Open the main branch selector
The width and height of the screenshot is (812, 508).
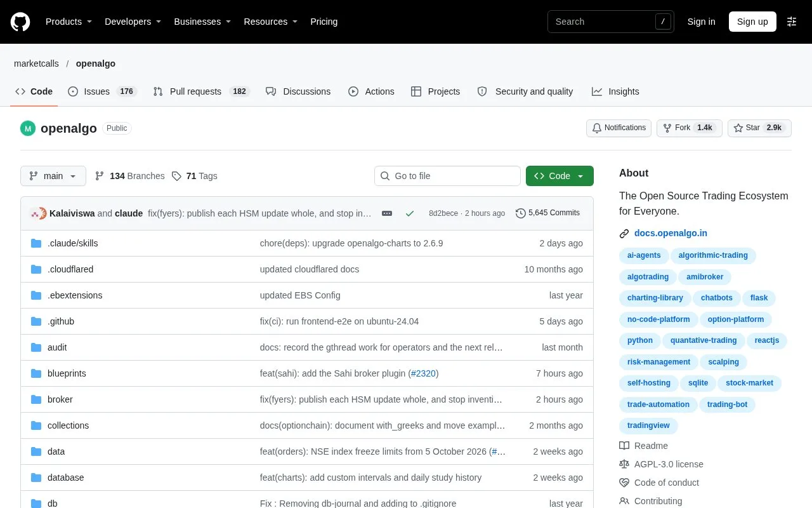(x=53, y=176)
